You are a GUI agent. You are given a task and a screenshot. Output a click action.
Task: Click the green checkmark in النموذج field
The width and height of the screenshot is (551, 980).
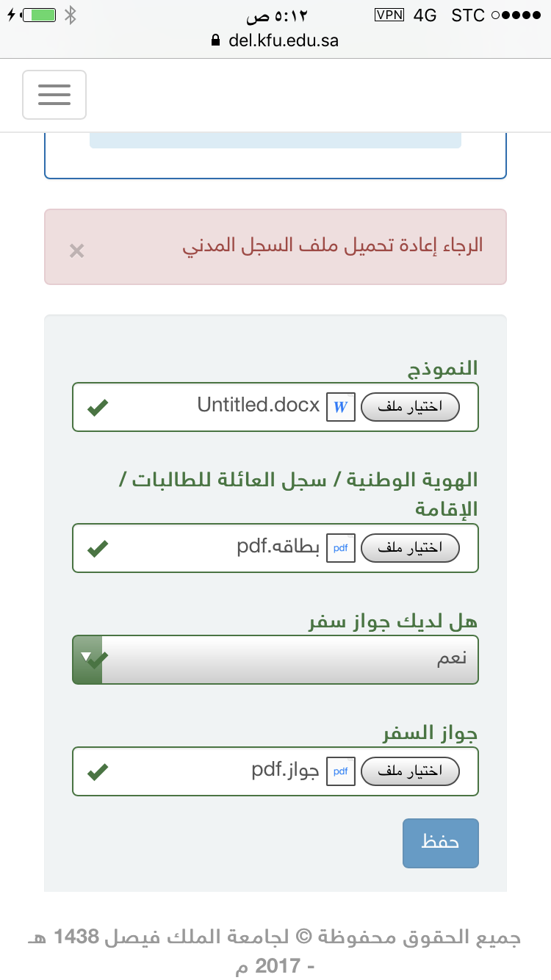coord(98,407)
